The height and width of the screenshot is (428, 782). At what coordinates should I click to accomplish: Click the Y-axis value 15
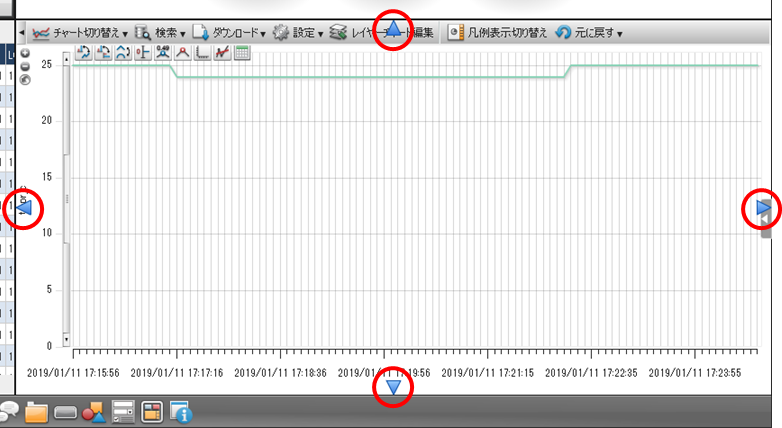pos(46,177)
